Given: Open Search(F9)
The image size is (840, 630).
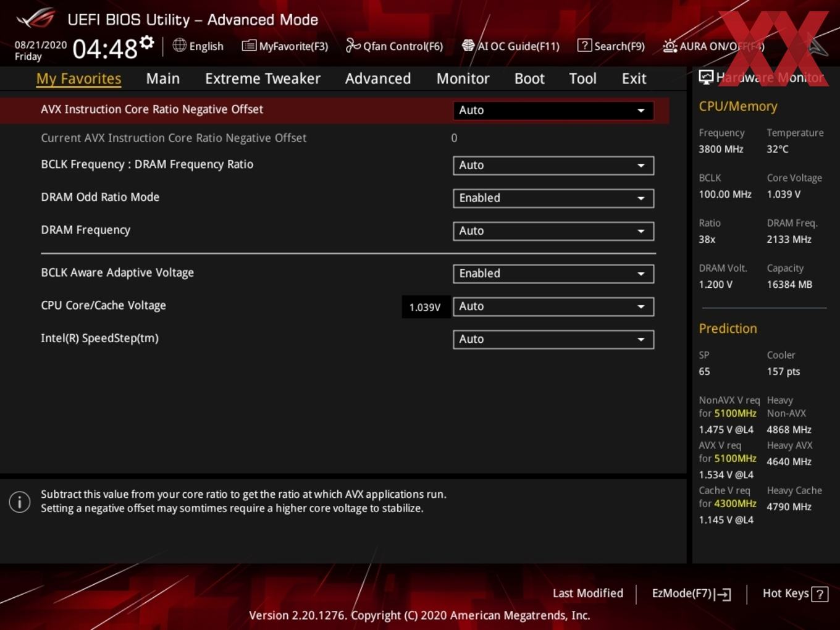Looking at the screenshot, I should [x=611, y=46].
